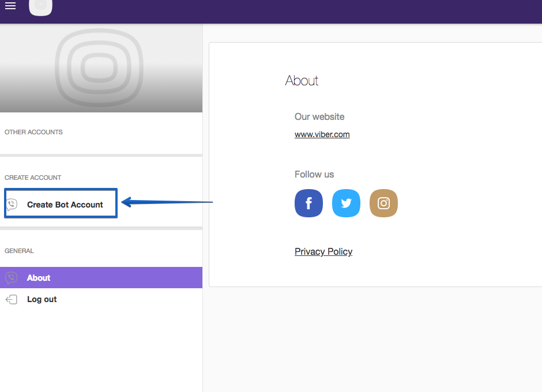The image size is (542, 392).
Task: Click the About page heading
Action: (302, 81)
